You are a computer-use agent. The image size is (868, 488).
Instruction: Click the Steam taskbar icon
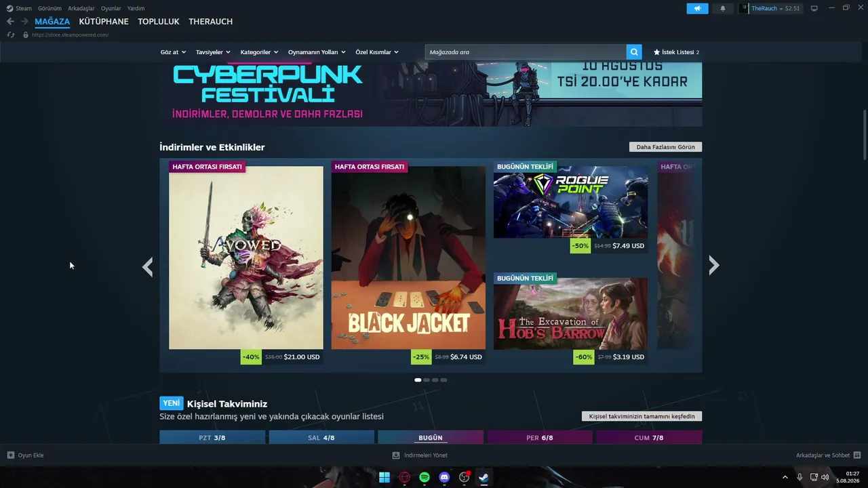click(x=484, y=477)
